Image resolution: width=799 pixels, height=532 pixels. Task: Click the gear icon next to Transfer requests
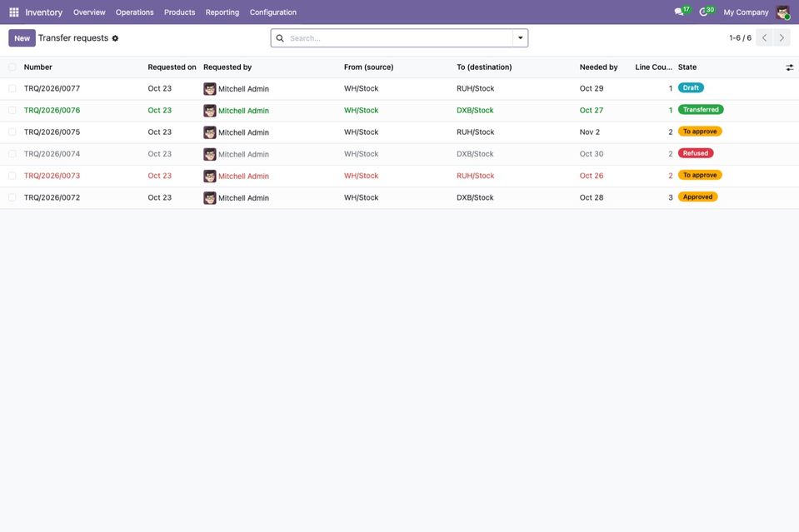pyautogui.click(x=115, y=38)
